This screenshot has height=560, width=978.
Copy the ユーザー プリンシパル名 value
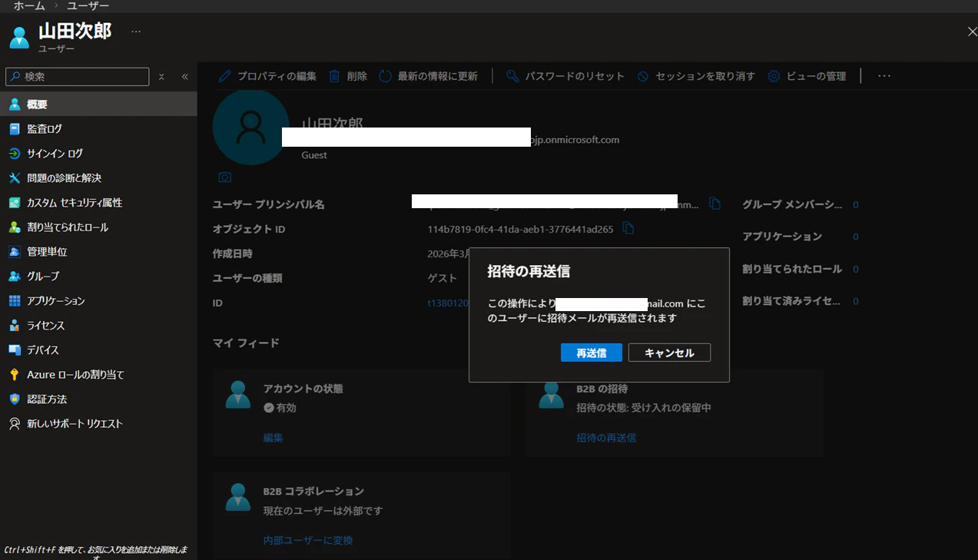[x=715, y=204]
